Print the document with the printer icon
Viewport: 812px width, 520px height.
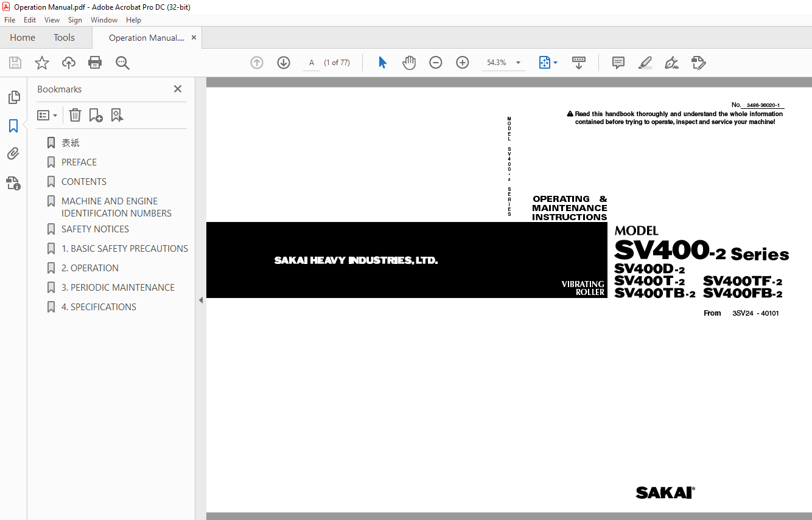pos(95,63)
